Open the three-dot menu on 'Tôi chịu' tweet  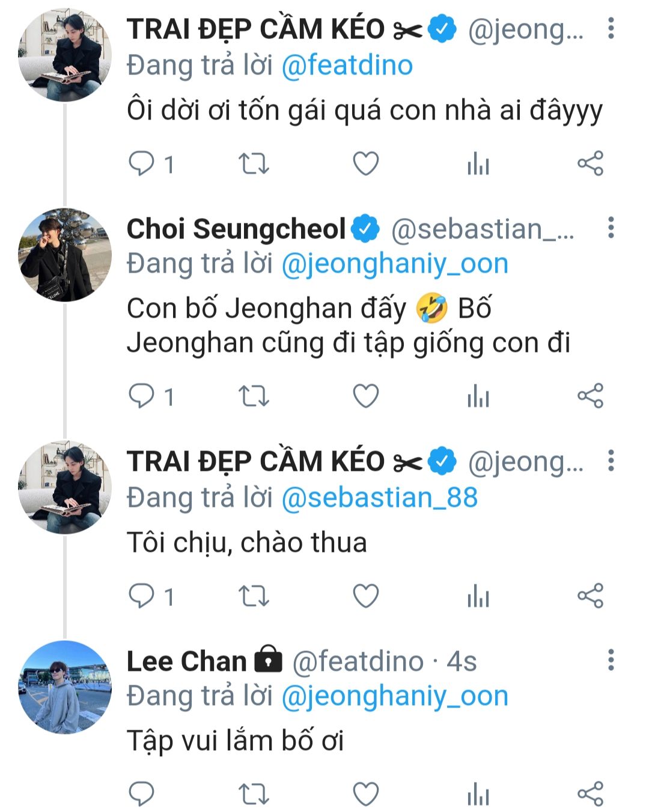(611, 461)
